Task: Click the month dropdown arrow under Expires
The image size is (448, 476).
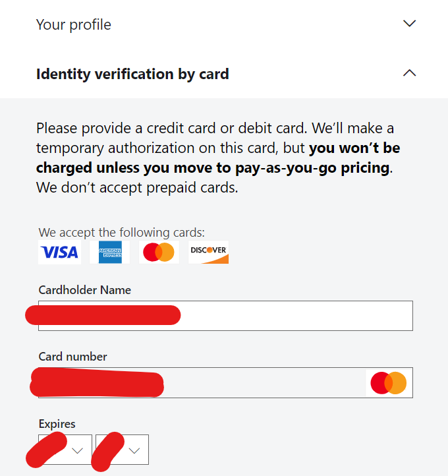Action: (x=78, y=451)
